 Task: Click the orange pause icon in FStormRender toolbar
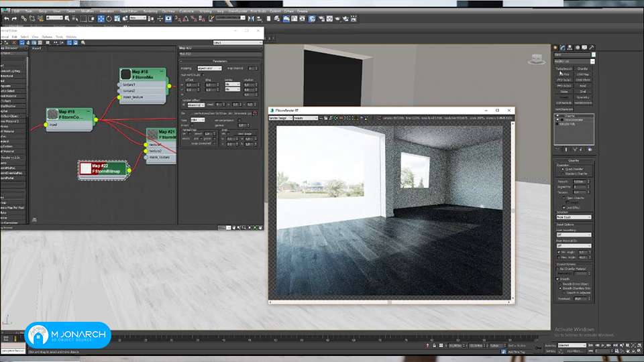tap(341, 118)
